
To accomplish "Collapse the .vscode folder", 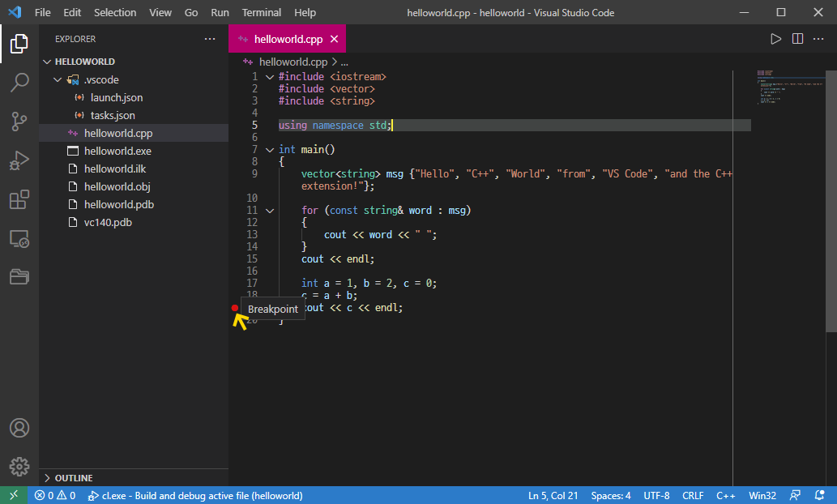I will pyautogui.click(x=58, y=79).
